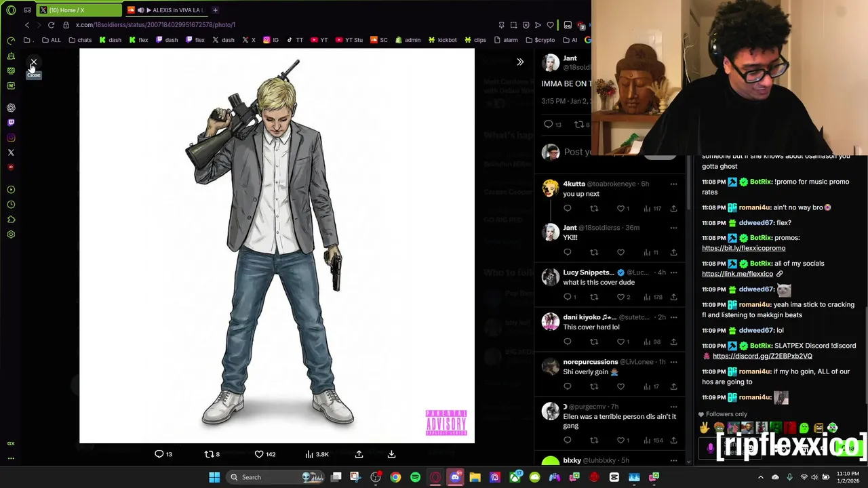
Task: Like Jant's YK!!! reply
Action: click(x=620, y=252)
